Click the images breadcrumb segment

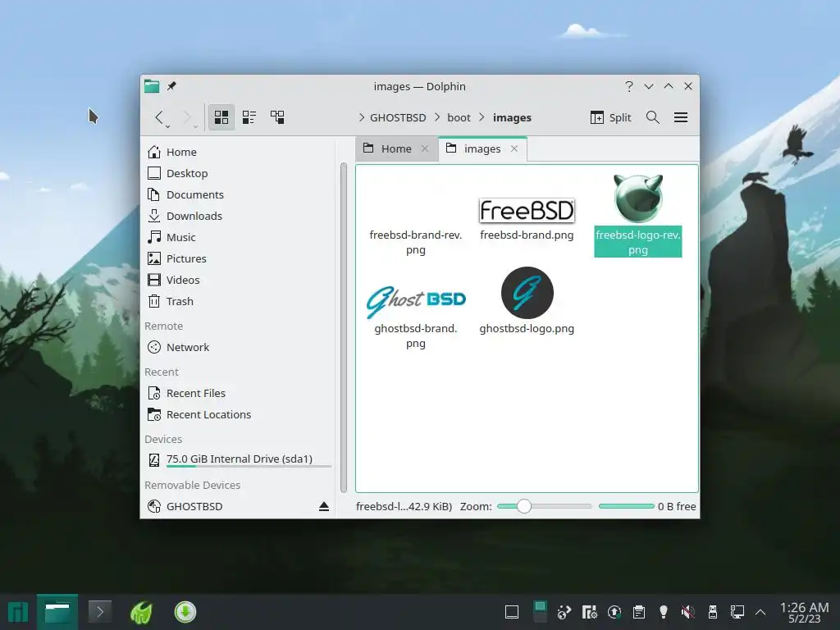click(512, 117)
